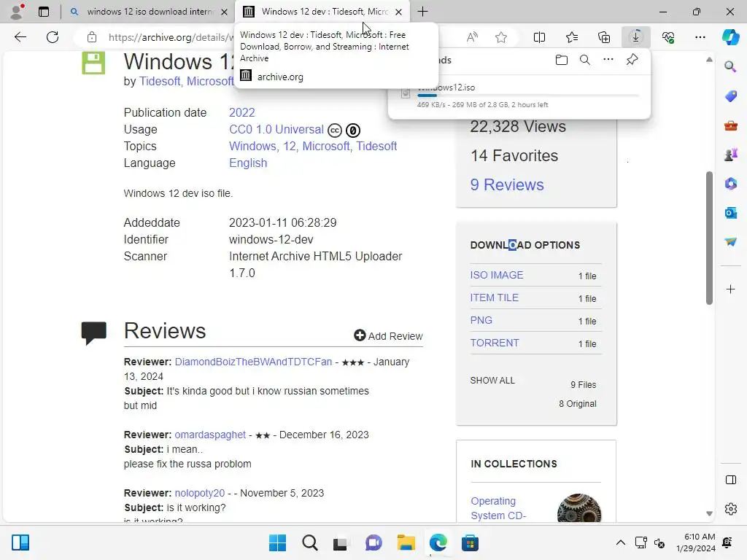Add a new app to the sidebar

[x=730, y=289]
